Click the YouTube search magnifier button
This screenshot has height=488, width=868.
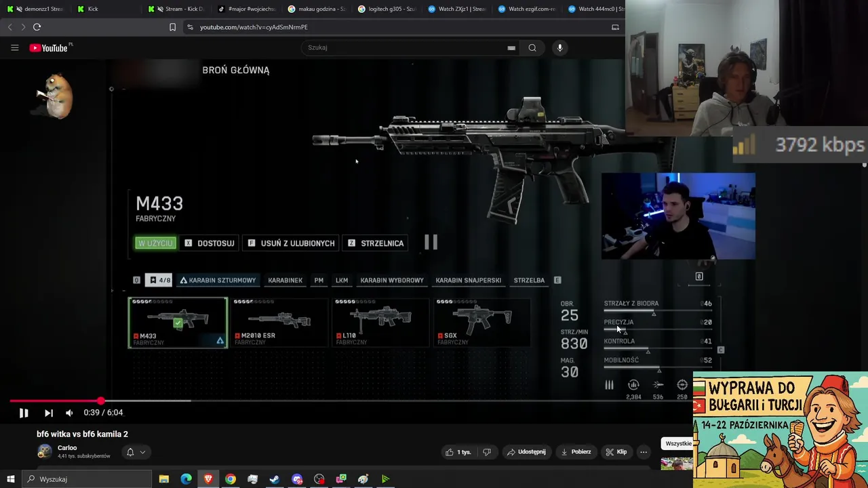(x=532, y=47)
